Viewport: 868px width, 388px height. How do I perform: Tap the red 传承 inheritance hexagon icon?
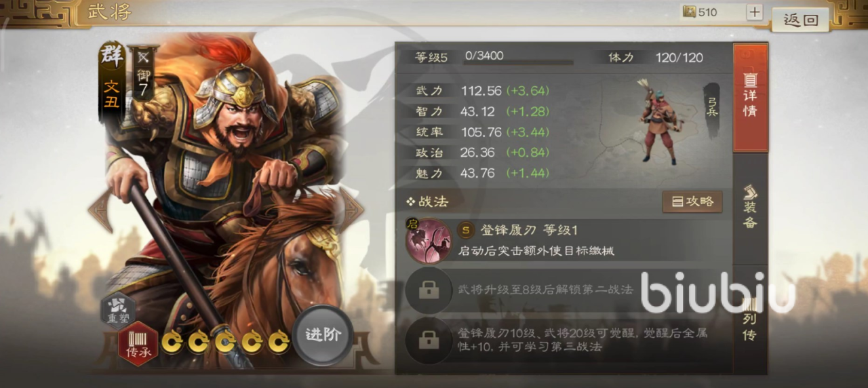coord(138,343)
